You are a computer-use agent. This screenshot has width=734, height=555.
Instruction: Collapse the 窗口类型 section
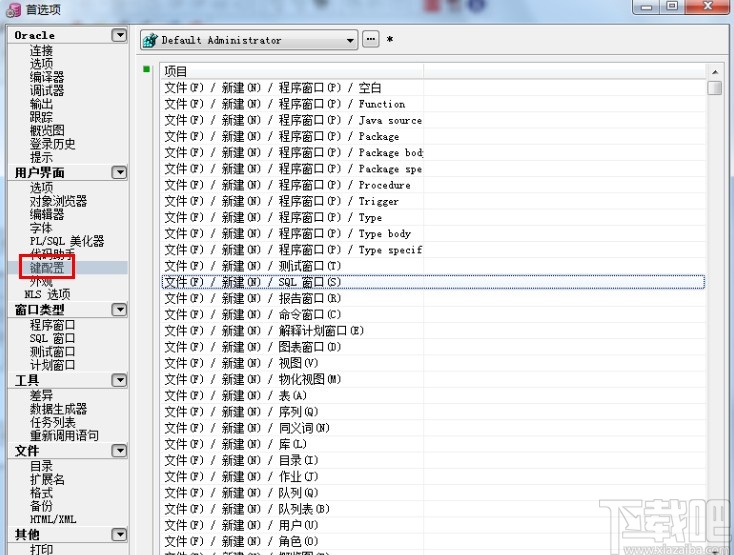[x=119, y=309]
